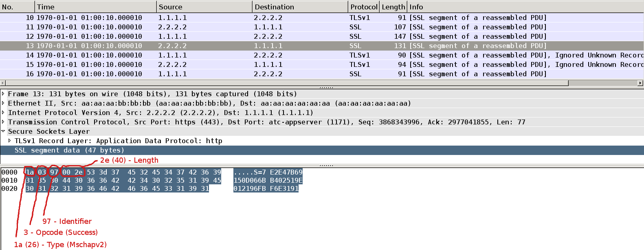Click hex offset 0010 in bytes pane

(9, 180)
